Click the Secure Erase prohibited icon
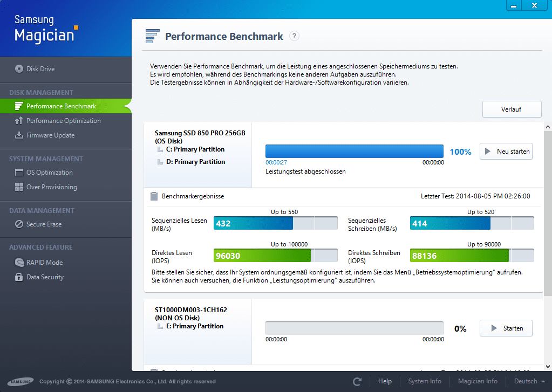 point(19,224)
